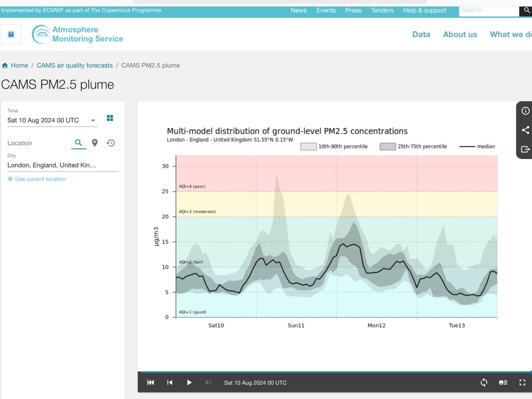The image size is (532, 399).
Task: Click the 25th-75th percentile legend swatch
Action: 388,147
